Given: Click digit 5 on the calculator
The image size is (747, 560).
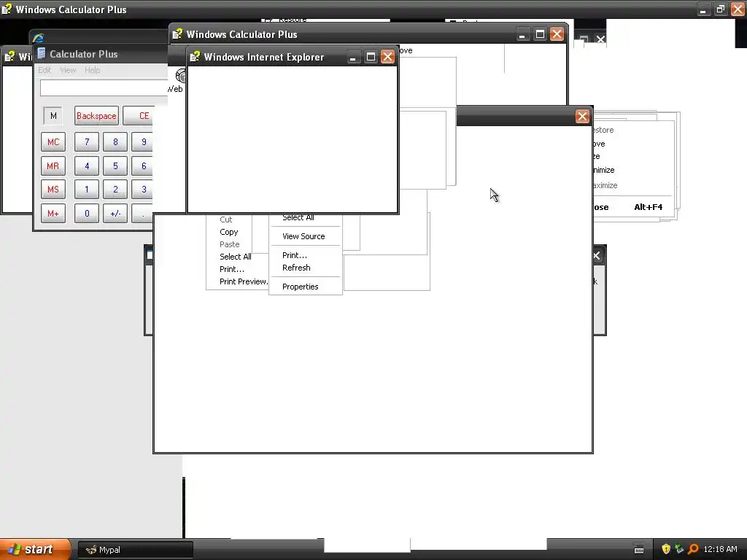Looking at the screenshot, I should click(115, 166).
